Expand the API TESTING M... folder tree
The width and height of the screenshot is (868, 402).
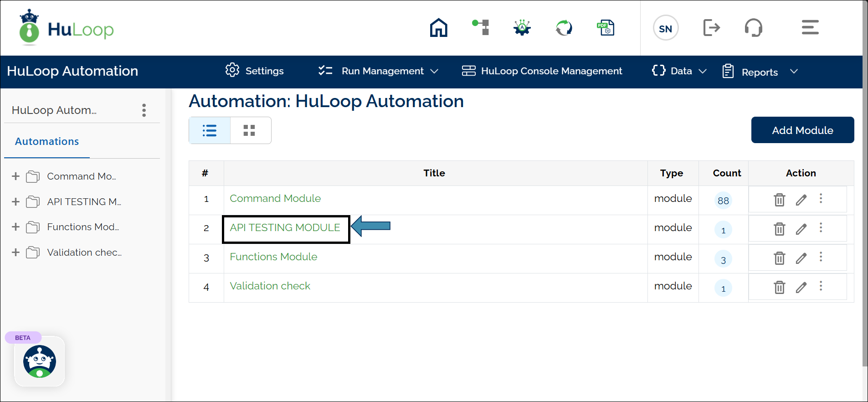click(16, 202)
